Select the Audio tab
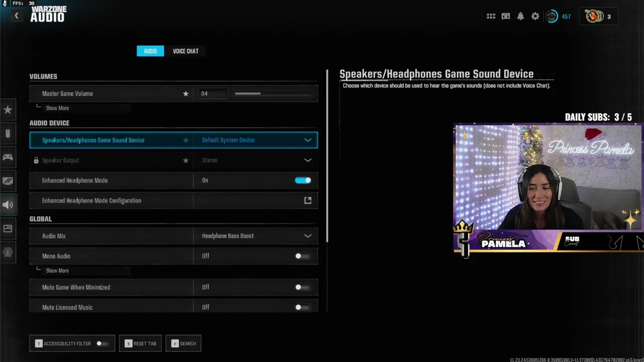644x362 pixels. (150, 51)
